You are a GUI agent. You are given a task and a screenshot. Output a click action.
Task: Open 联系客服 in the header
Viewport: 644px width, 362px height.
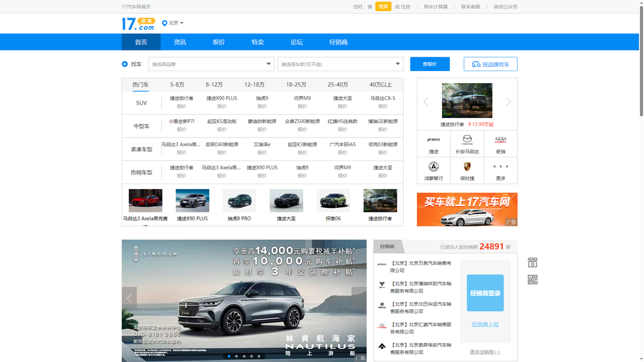[x=470, y=7]
